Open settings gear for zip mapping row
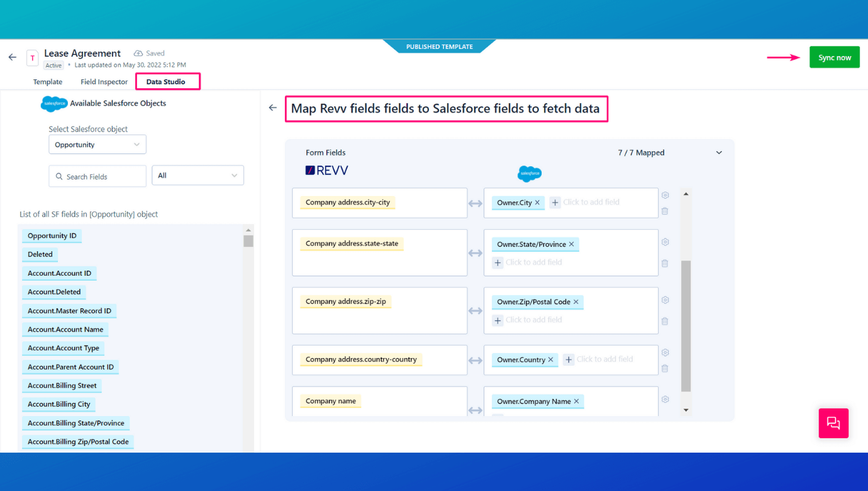 pos(665,300)
